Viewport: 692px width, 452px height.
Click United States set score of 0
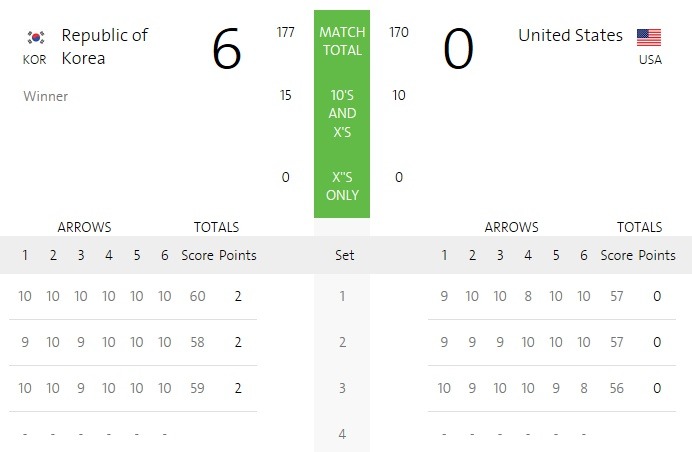coord(459,49)
